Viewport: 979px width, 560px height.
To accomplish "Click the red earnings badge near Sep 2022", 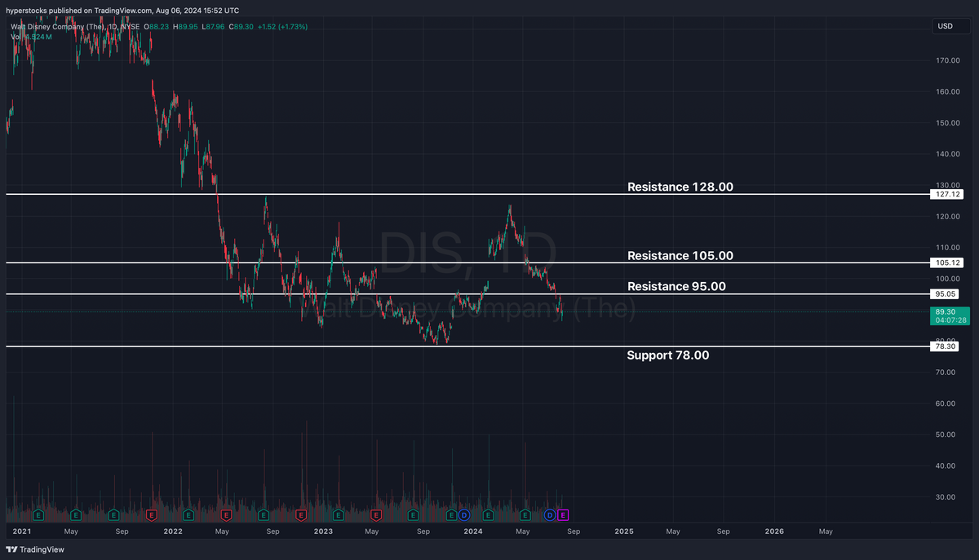I will [301, 515].
